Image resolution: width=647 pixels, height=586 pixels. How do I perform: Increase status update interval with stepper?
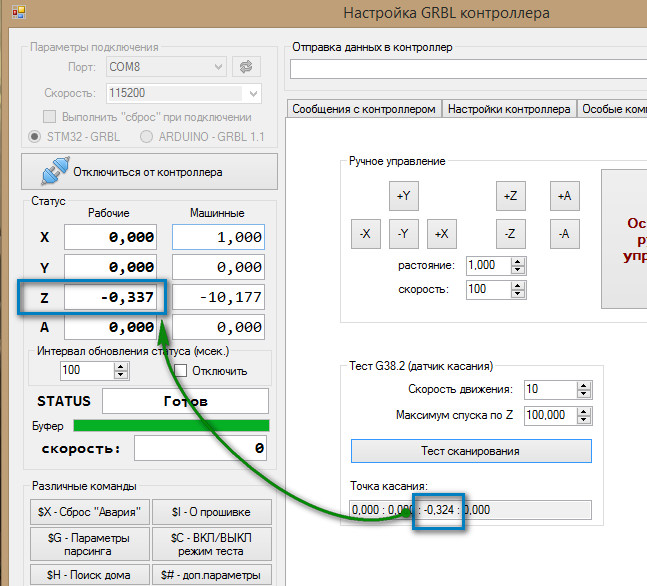(x=120, y=366)
